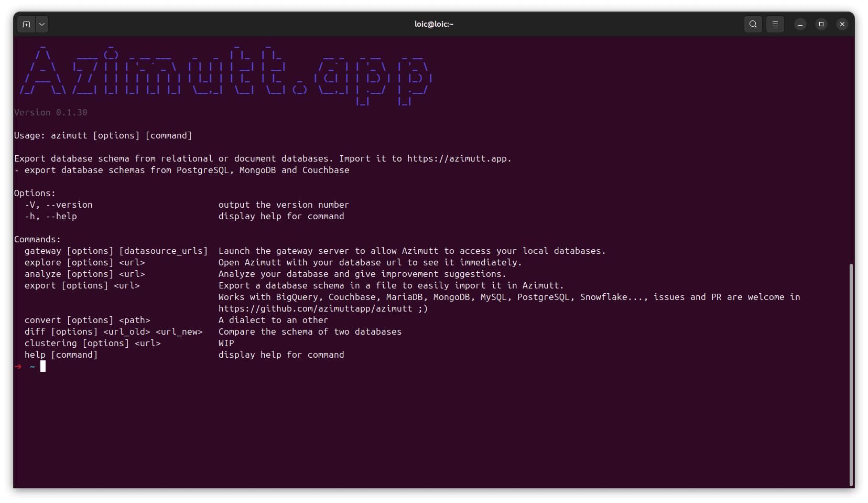The width and height of the screenshot is (868, 503).
Task: Select the https://azimutt.app link
Action: (459, 158)
